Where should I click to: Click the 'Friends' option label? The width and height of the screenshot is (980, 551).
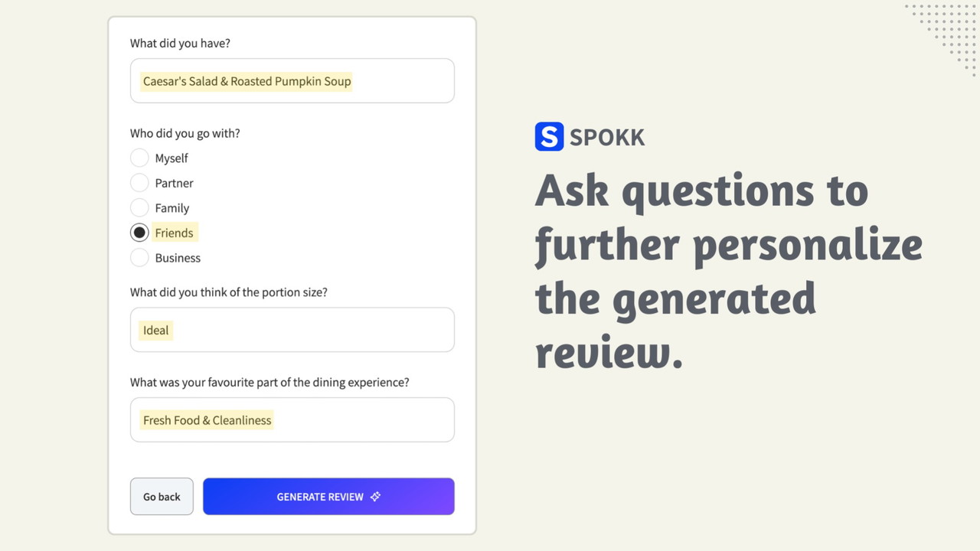(174, 233)
